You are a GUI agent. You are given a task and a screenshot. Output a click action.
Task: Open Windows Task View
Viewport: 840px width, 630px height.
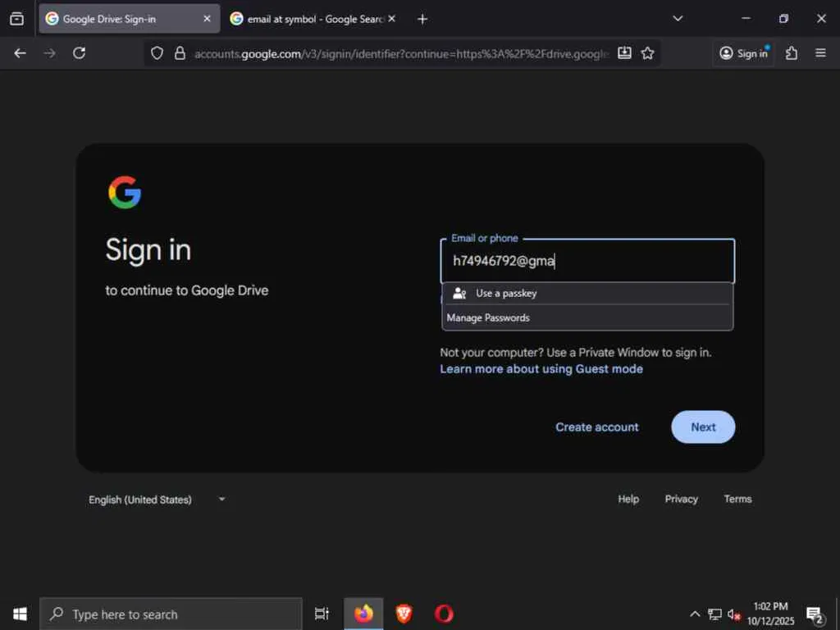click(x=322, y=614)
